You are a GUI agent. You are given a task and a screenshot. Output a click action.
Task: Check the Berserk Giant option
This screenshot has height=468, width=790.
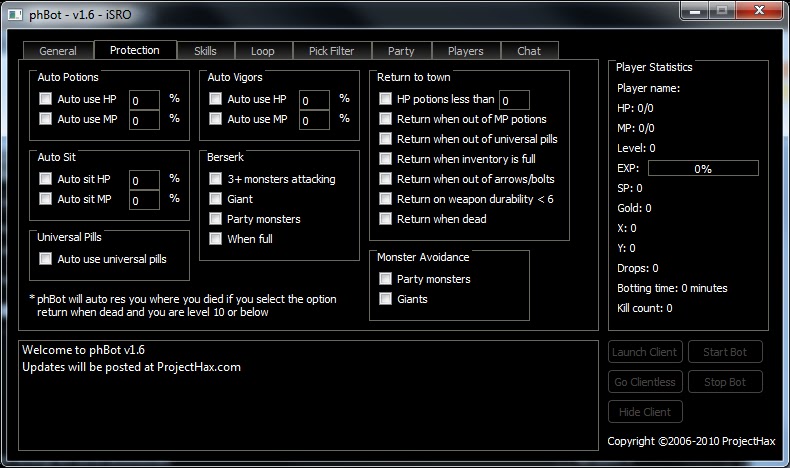(215, 198)
